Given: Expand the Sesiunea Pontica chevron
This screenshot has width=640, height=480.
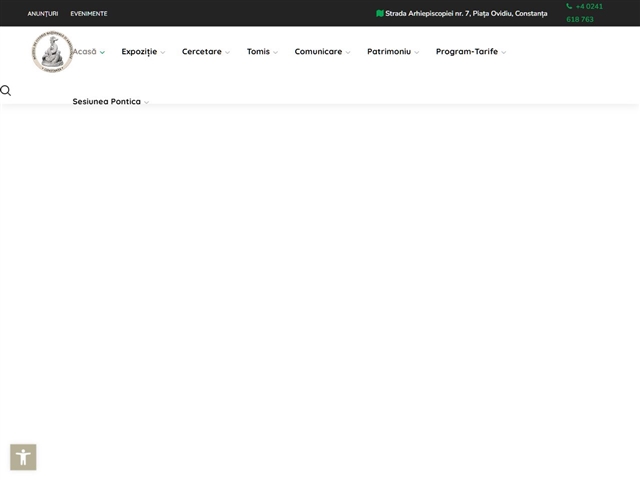Looking at the screenshot, I should click(147, 102).
